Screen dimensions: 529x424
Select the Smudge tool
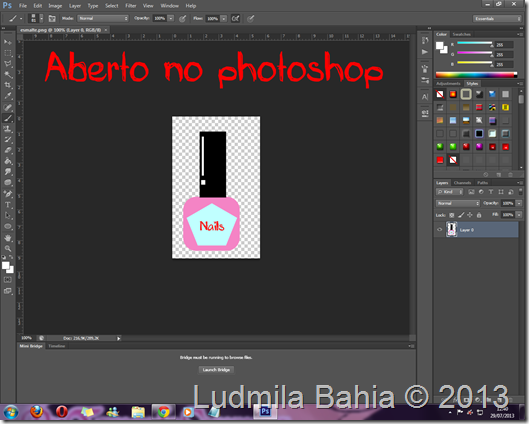7,172
